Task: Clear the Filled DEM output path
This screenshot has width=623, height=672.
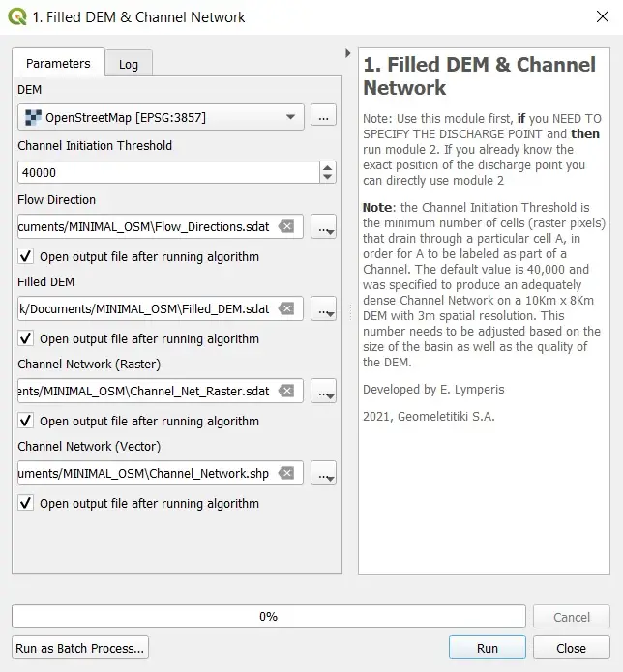Action: point(286,308)
